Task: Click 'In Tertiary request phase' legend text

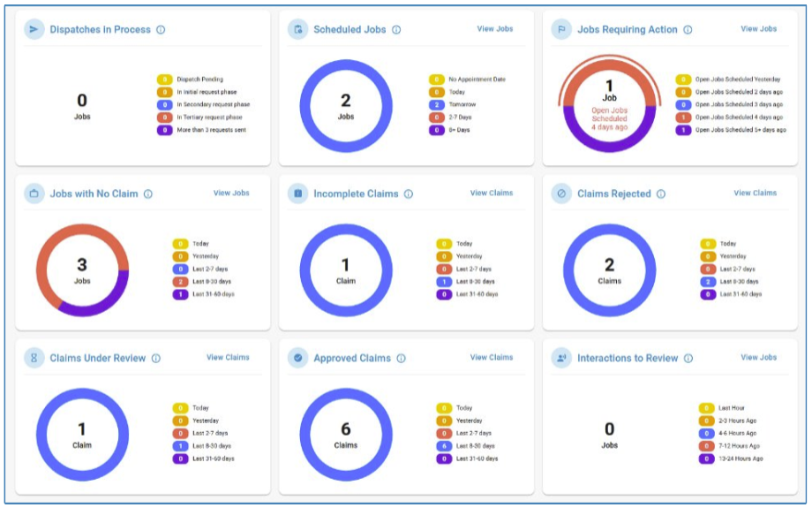Action: pyautogui.click(x=209, y=118)
